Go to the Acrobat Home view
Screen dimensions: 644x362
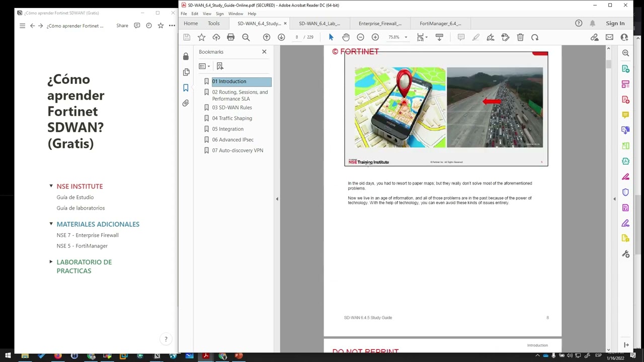click(191, 24)
